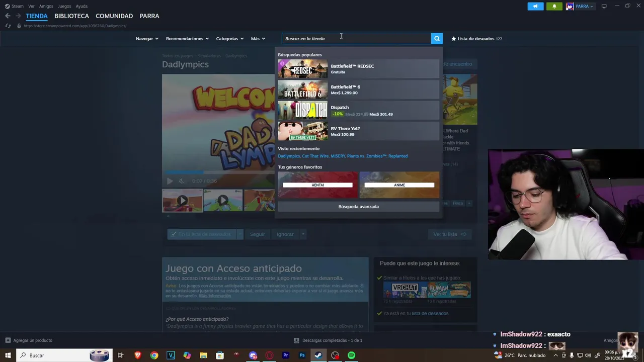Show hidden tray icons chevron
Viewport: 644px width, 362px height.
click(555, 355)
